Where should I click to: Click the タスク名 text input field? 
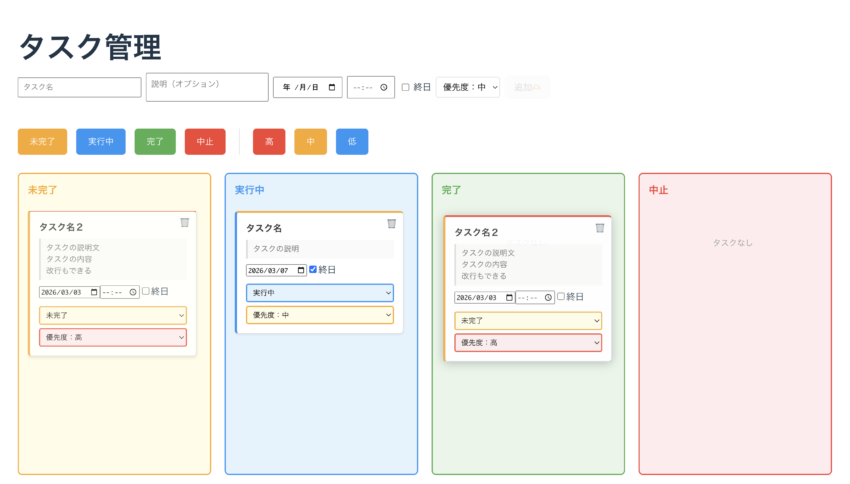79,88
